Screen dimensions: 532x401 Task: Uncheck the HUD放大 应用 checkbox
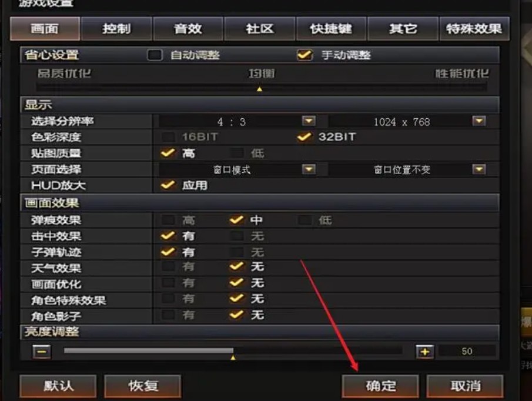[x=168, y=185]
